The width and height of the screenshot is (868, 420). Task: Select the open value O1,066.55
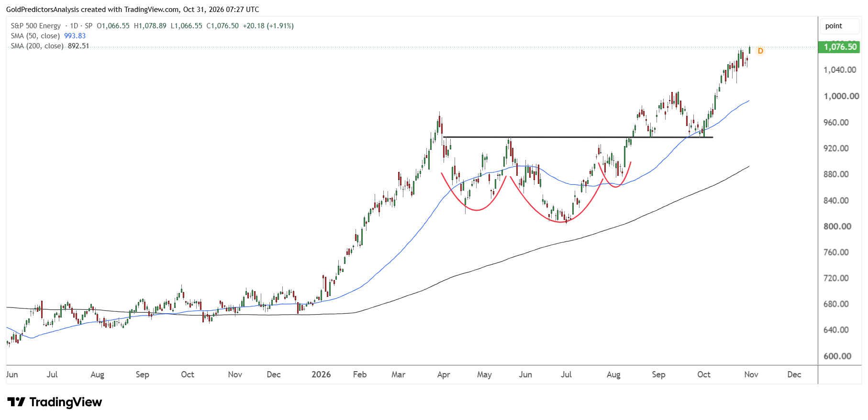click(113, 26)
